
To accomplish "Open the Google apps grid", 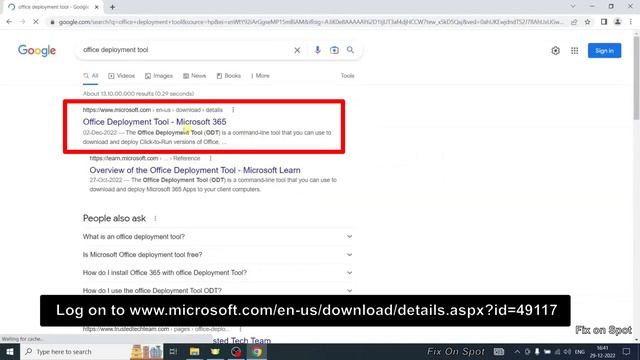I will [574, 51].
